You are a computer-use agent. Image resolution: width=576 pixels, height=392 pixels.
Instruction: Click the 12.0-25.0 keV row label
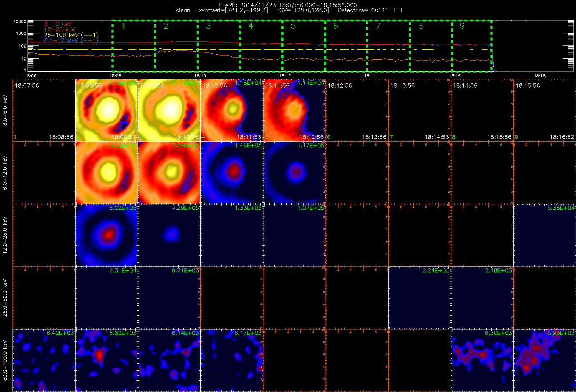click(5, 235)
